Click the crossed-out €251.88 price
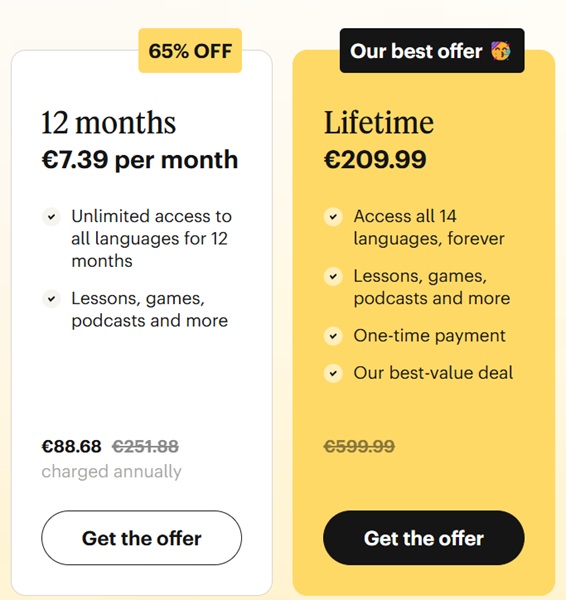This screenshot has height=600, width=566. (x=145, y=446)
